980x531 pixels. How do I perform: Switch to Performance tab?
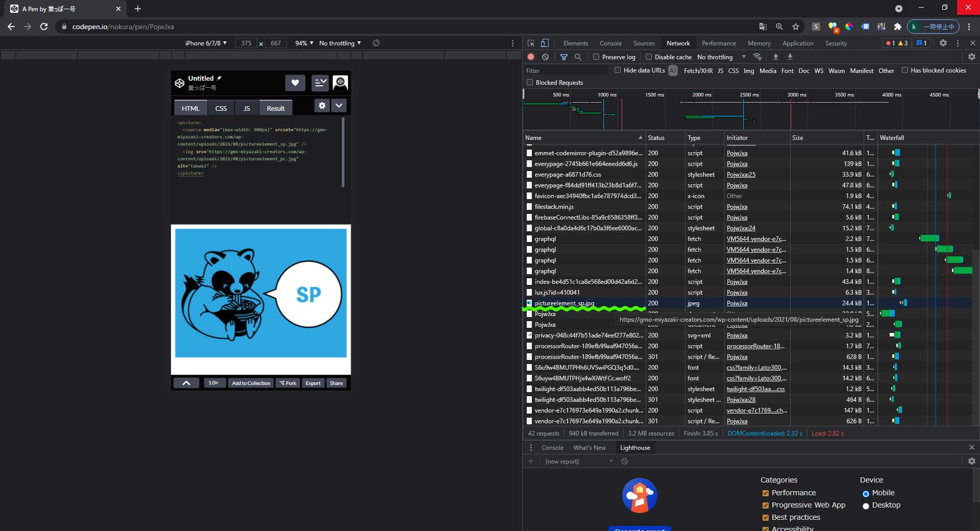coord(719,43)
